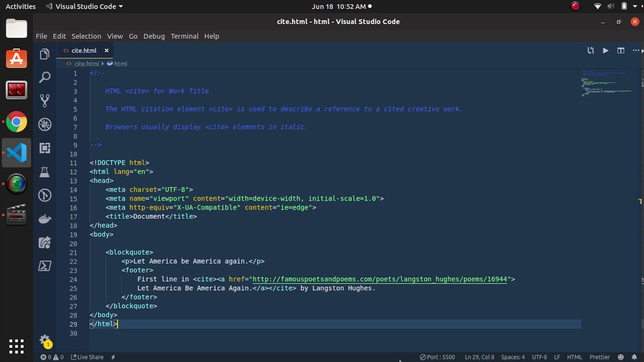Screen dimensions: 644x362
Task: Open the errors and warnings count
Action: pos(52,357)
